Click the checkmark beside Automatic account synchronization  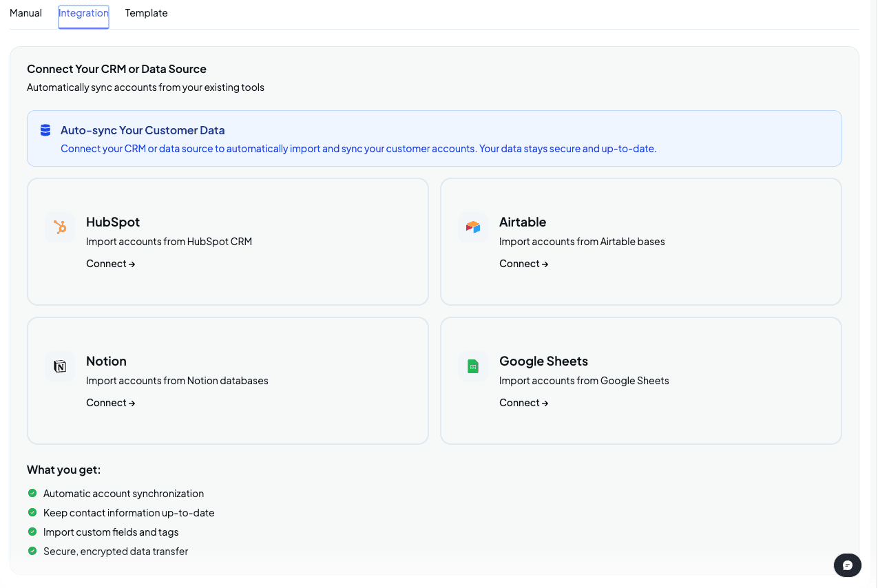coord(32,493)
